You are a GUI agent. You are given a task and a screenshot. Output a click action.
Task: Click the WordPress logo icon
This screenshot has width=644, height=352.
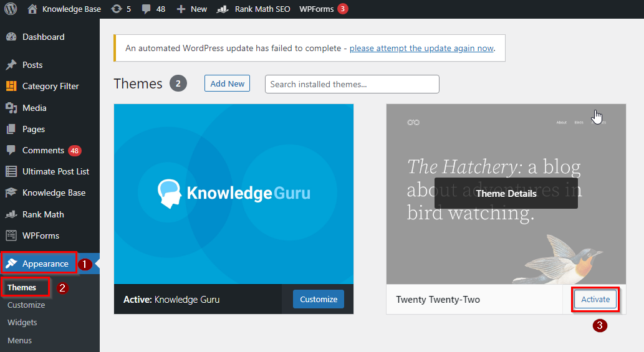11,9
